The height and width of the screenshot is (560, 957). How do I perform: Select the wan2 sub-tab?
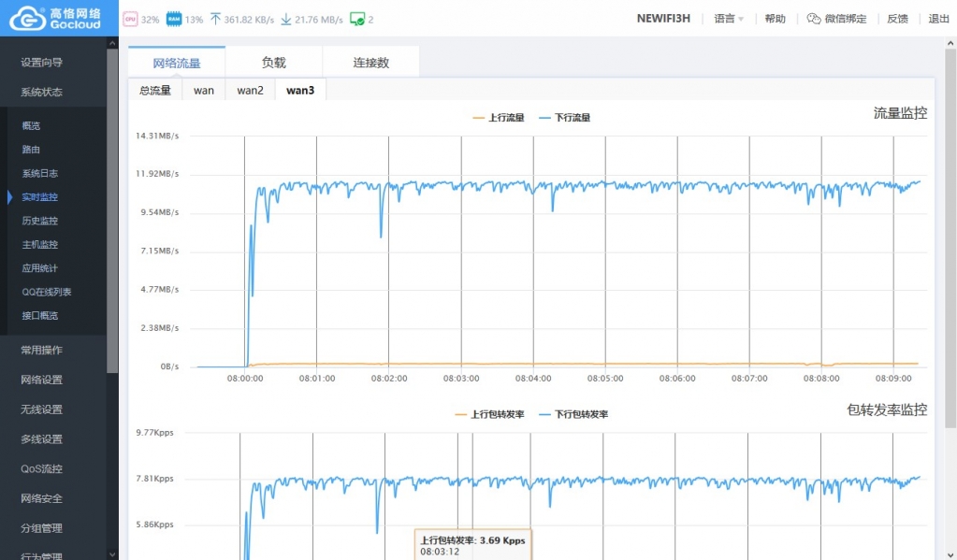250,91
